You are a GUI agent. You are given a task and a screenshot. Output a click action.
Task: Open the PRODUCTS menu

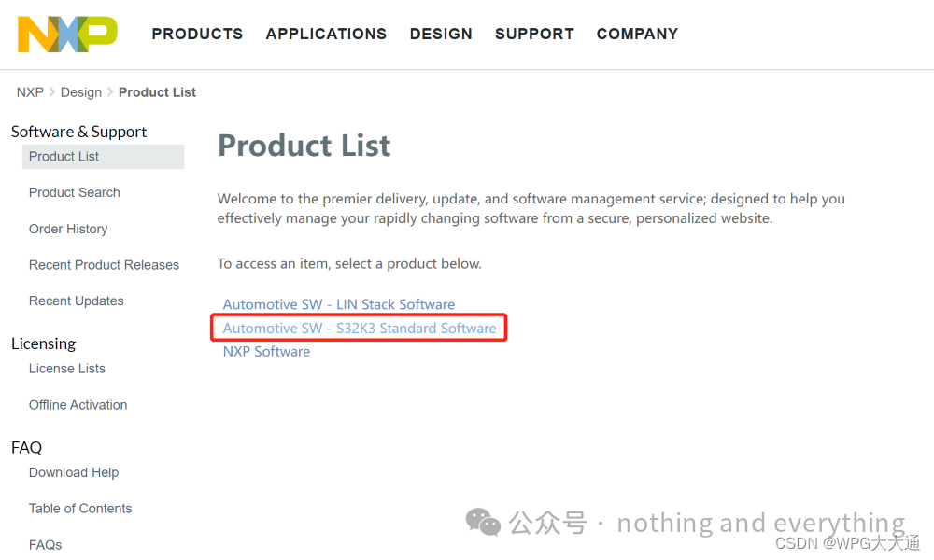pos(197,34)
